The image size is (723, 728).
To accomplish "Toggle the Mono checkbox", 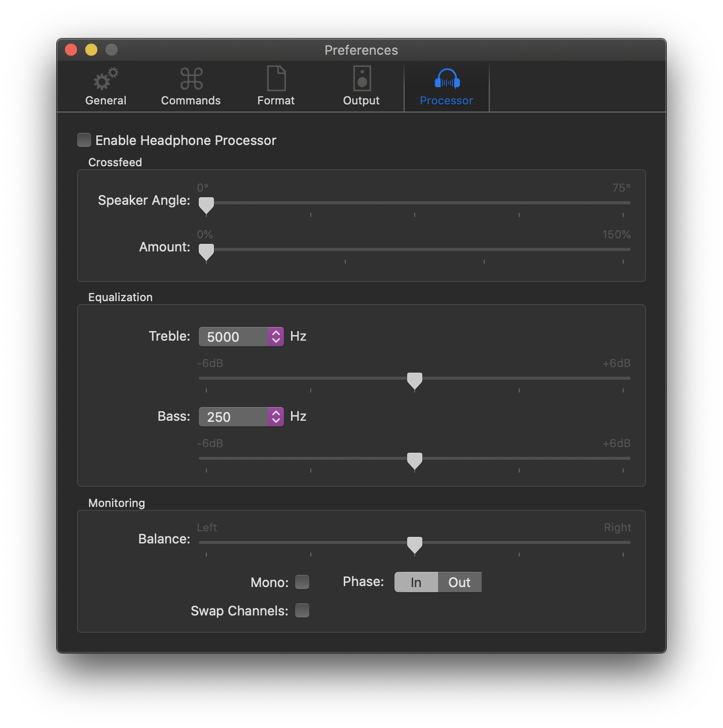I will (x=302, y=582).
